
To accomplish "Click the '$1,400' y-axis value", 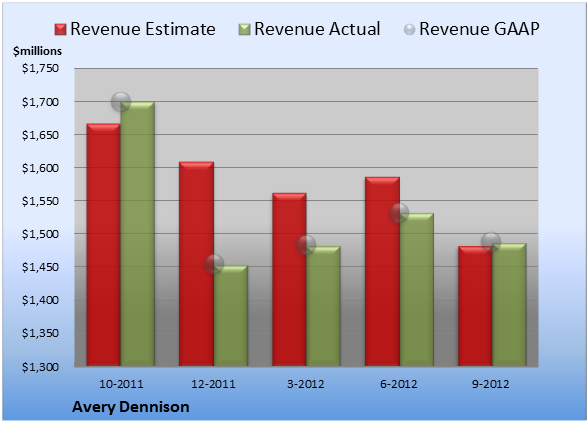I will [x=40, y=300].
